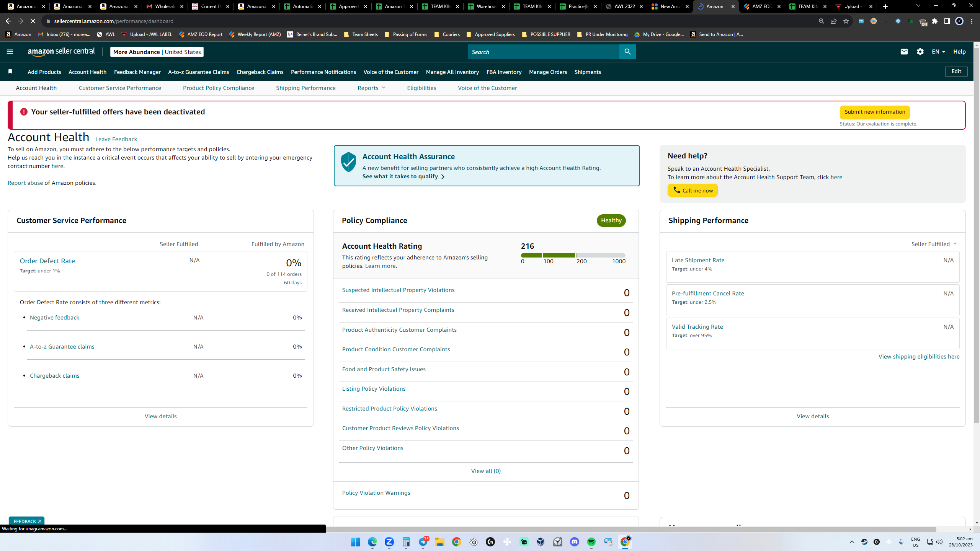Click the horizontal scrollbar at page bottom

tap(631, 529)
